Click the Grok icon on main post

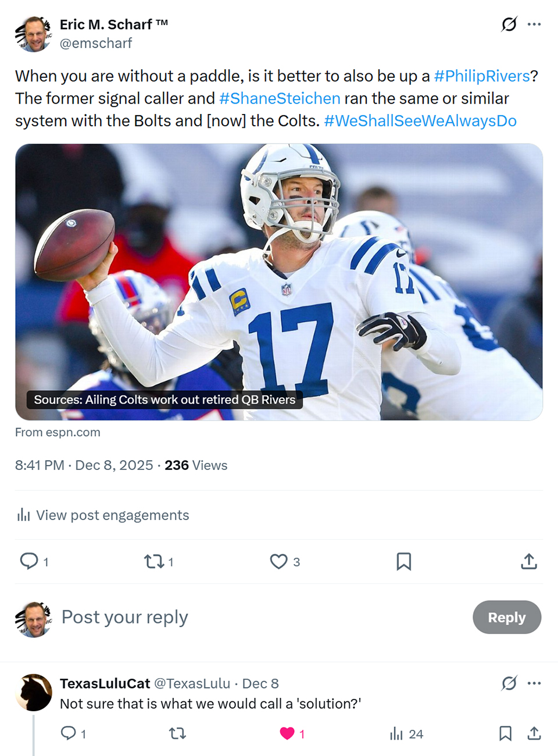[x=509, y=24]
